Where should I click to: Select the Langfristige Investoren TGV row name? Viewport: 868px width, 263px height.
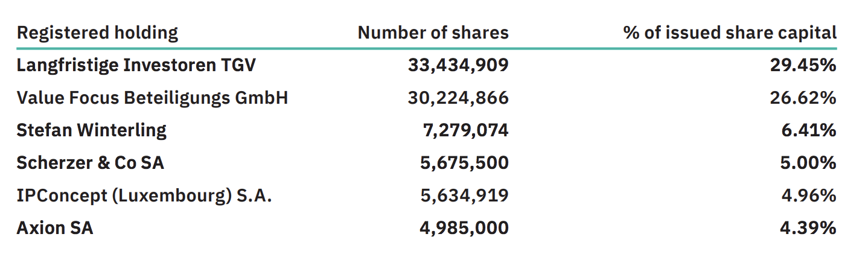[x=136, y=66]
